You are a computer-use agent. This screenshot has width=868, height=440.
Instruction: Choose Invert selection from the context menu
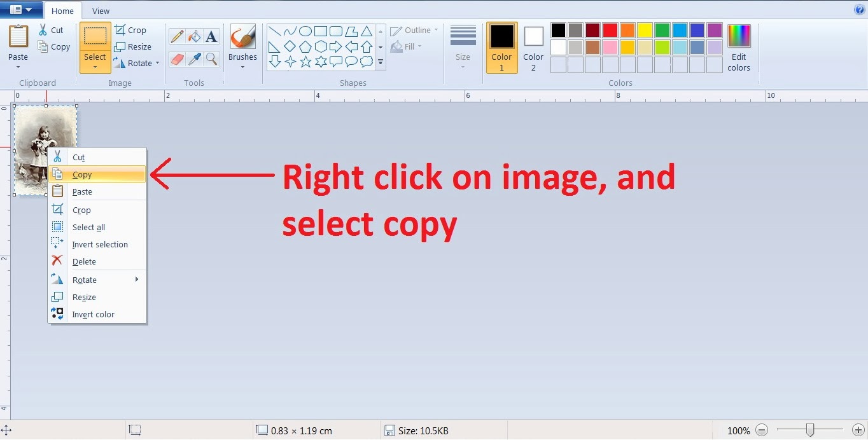point(99,244)
